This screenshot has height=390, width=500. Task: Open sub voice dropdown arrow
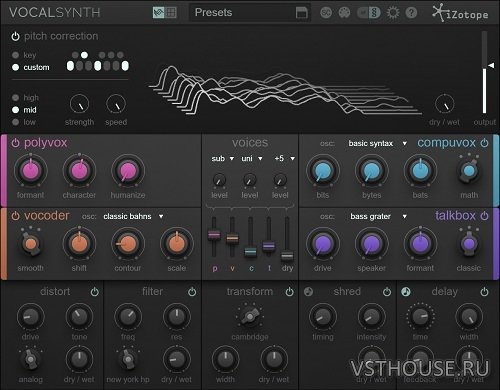232,159
